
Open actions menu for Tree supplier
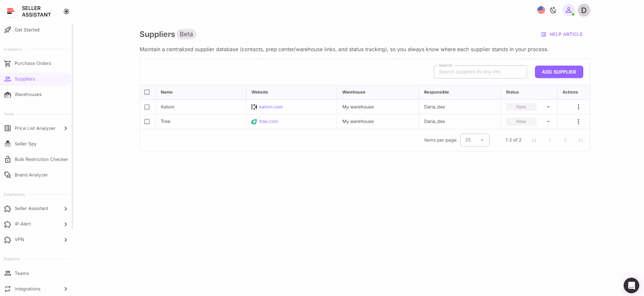(x=578, y=122)
